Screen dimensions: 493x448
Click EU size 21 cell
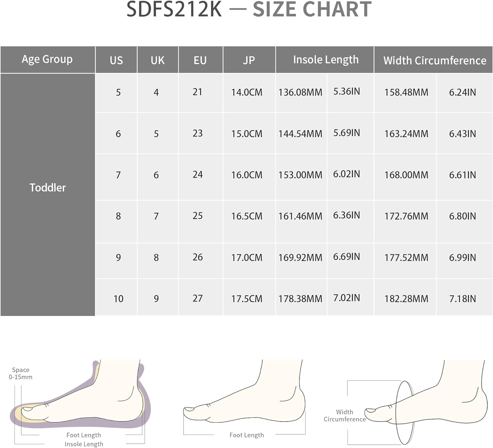click(x=200, y=93)
